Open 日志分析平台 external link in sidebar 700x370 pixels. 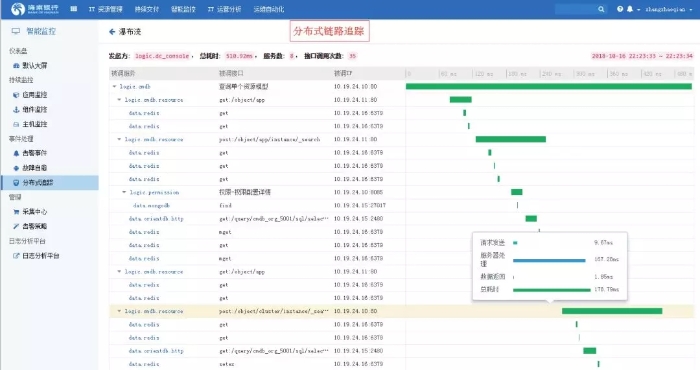pyautogui.click(x=36, y=256)
